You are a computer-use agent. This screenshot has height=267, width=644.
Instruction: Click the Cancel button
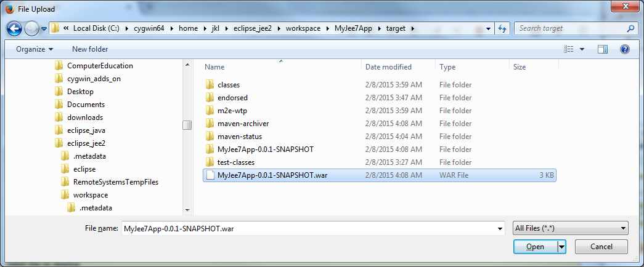point(601,247)
